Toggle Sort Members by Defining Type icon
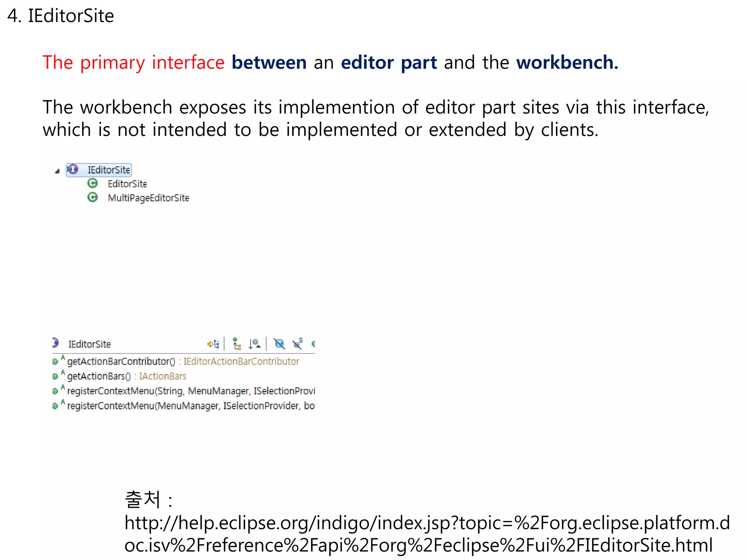Image resolution: width=747 pixels, height=560 pixels. tap(255, 344)
